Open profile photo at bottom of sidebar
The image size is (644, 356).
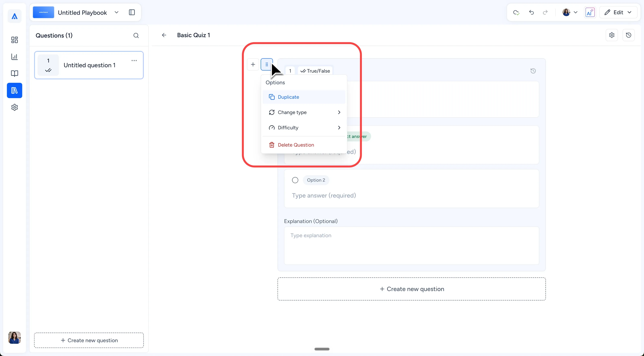coord(14,338)
